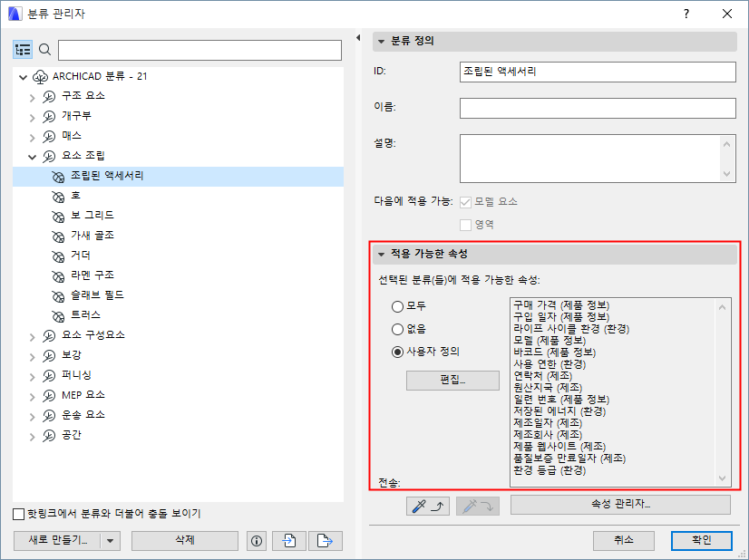Click the branch icon next to 요소 구성요소
This screenshot has width=749, height=560.
[49, 336]
